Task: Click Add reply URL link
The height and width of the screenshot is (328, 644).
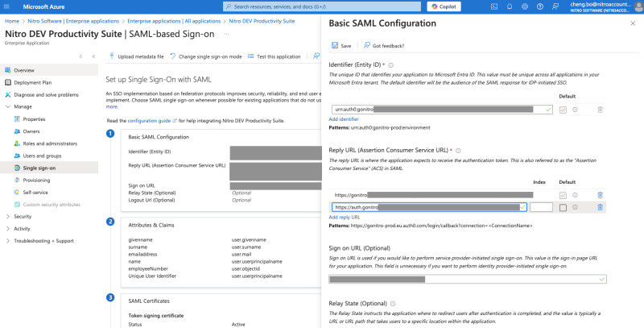Action: (345, 217)
